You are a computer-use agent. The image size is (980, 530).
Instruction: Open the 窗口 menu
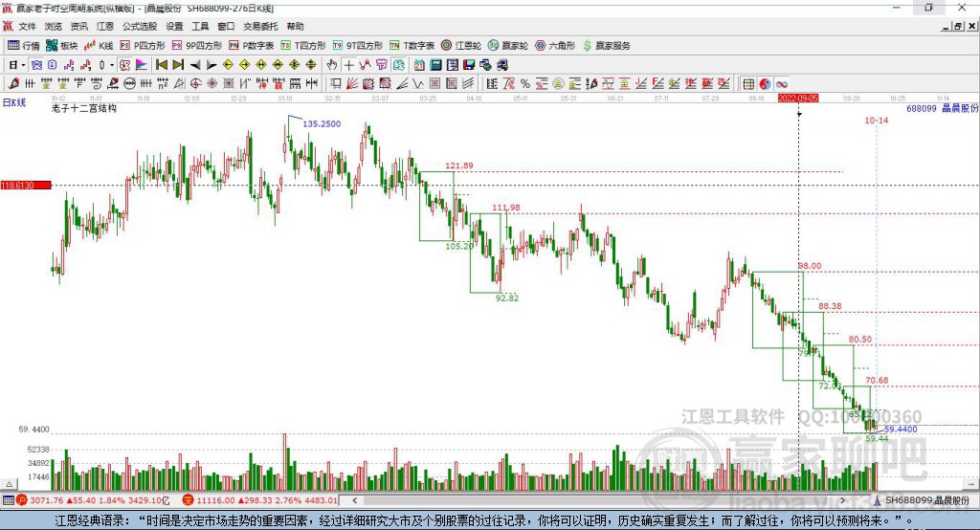click(x=226, y=26)
